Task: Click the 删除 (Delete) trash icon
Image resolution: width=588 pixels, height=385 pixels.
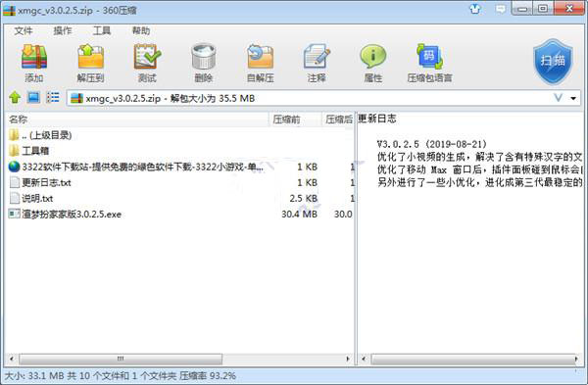Action: coord(203,63)
